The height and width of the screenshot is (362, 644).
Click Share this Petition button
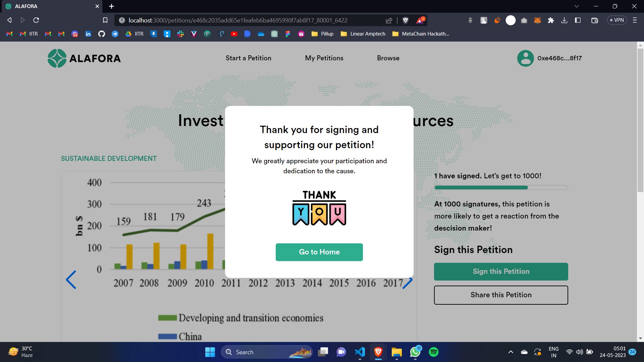(x=501, y=295)
